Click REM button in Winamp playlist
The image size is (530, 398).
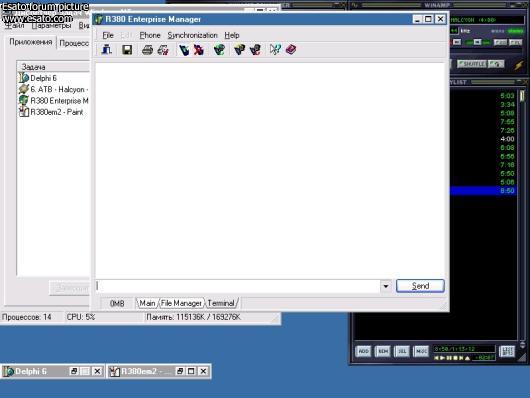pos(383,351)
